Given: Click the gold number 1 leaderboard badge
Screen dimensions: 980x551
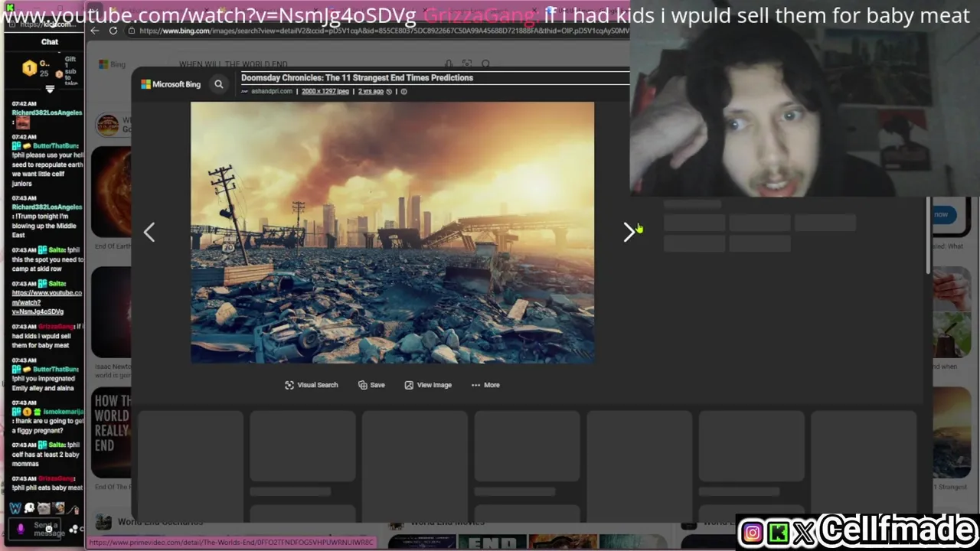Looking at the screenshot, I should 29,68.
